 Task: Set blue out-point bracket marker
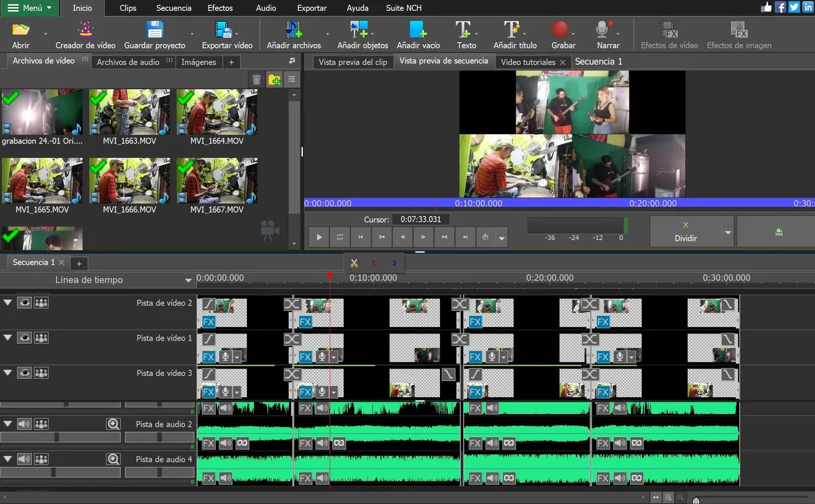(x=394, y=263)
